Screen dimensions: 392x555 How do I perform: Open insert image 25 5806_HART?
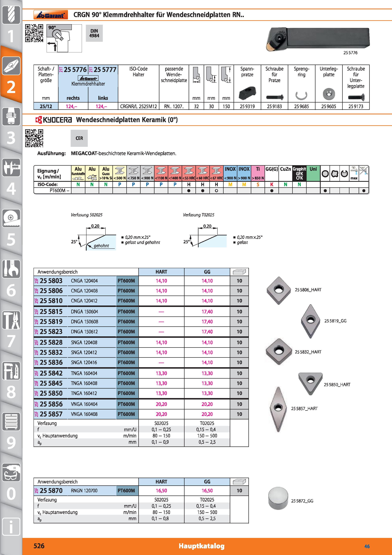pos(278,291)
